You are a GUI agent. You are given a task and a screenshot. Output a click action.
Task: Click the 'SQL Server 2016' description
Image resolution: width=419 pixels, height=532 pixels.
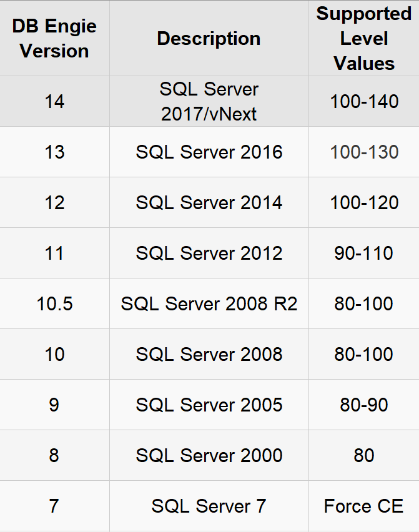(x=209, y=152)
